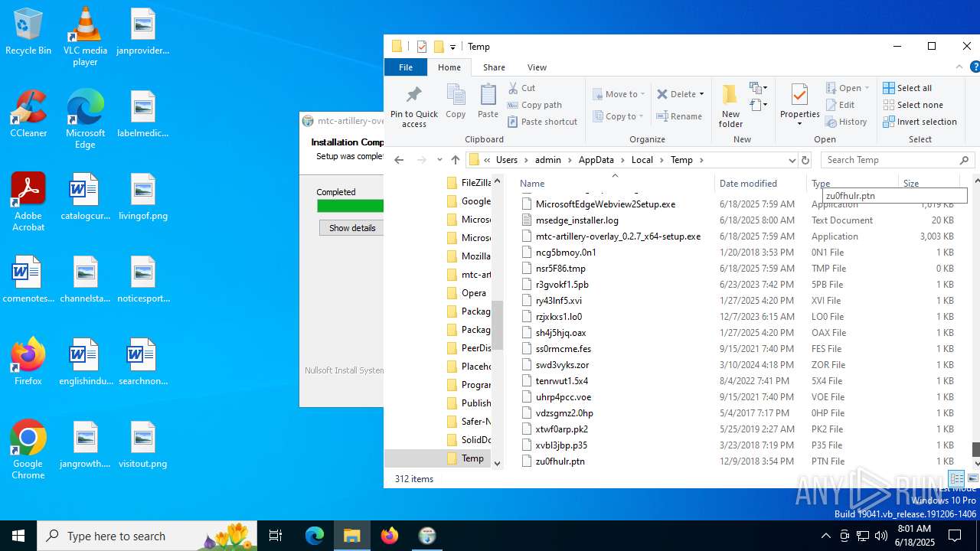Screen dimensions: 980x551
Task: Click the History ribbon command
Action: [x=846, y=122]
